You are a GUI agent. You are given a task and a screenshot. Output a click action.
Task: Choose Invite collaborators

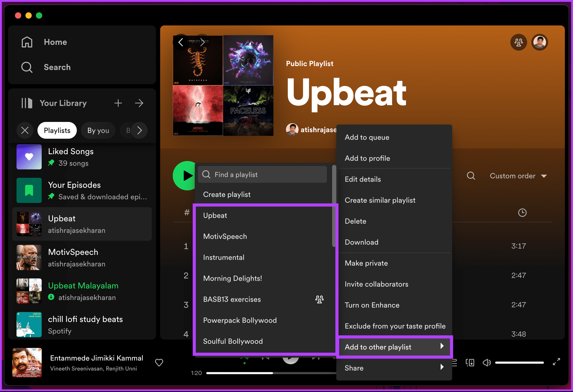pos(394,284)
